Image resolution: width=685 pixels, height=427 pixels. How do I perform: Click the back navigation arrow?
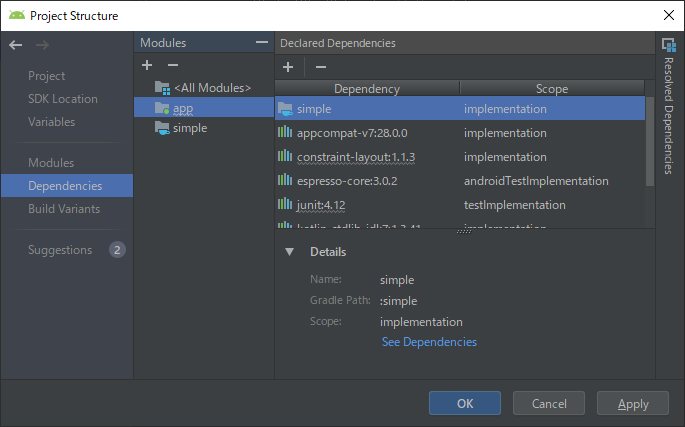pos(15,44)
